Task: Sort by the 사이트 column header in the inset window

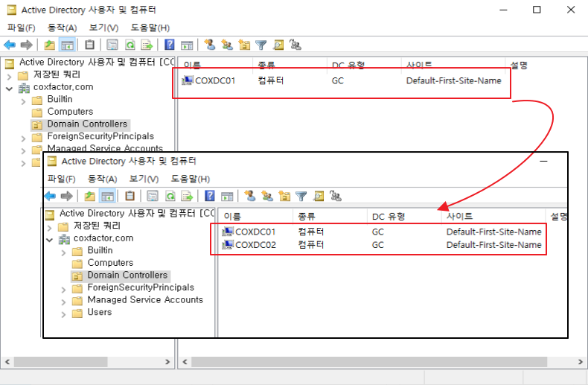Action: [x=493, y=216]
